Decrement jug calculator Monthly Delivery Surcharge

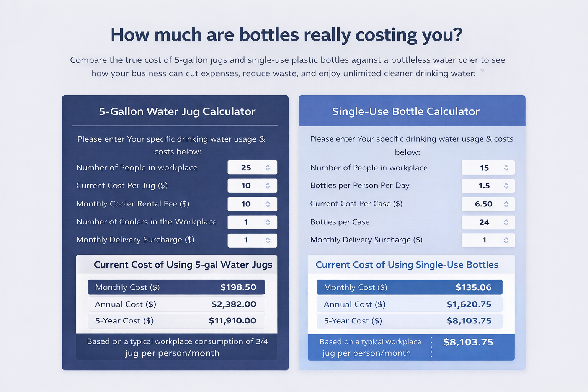pos(267,242)
